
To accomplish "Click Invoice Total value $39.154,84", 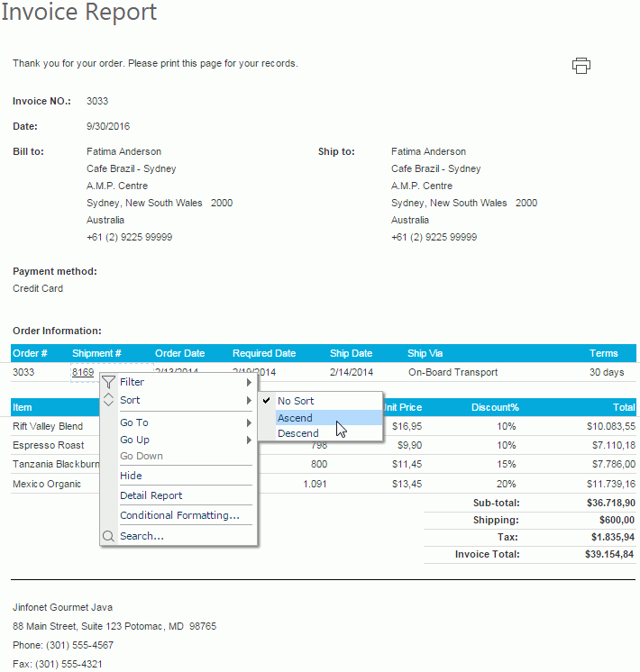I will coord(609,554).
